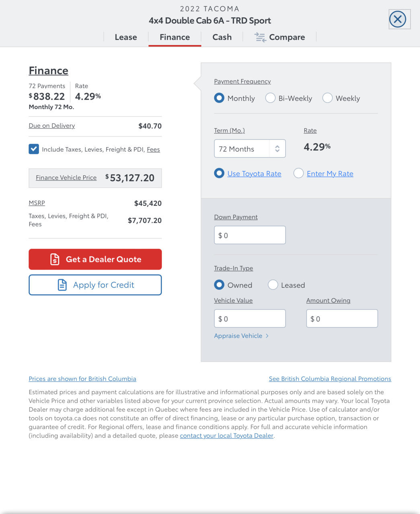Image resolution: width=420 pixels, height=514 pixels.
Task: Select Leased trade-in type
Action: point(273,285)
